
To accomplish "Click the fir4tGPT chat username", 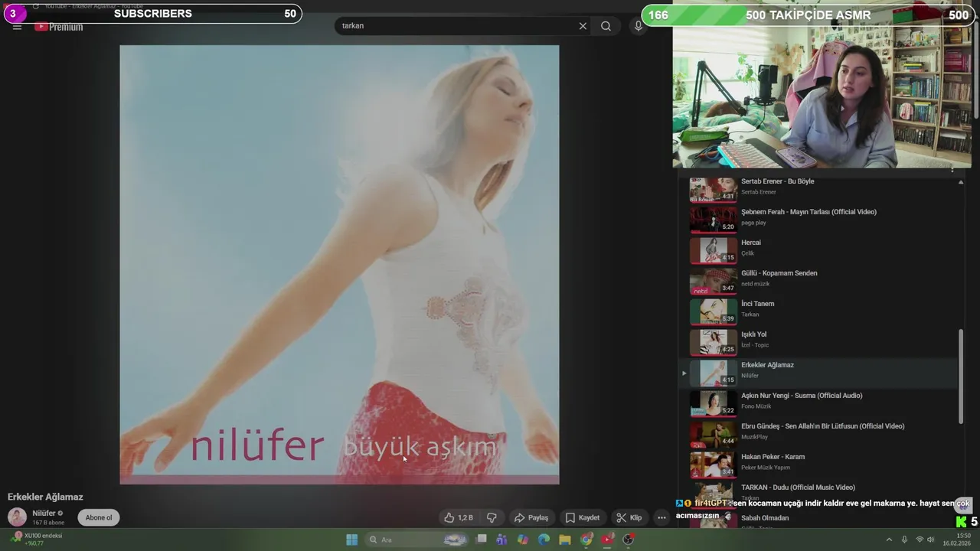I will 710,503.
